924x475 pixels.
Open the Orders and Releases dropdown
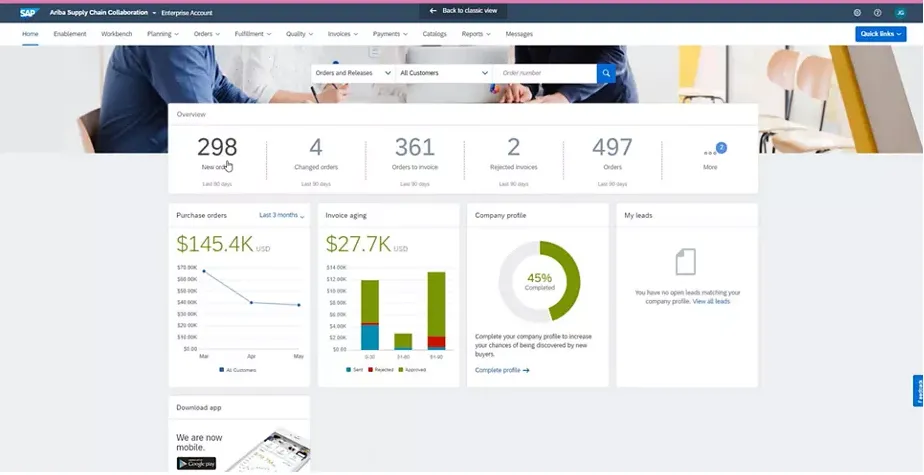coord(351,73)
